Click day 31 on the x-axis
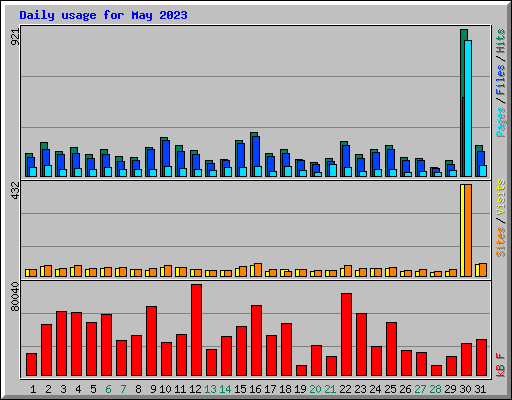The width and height of the screenshot is (512, 400). coord(480,389)
